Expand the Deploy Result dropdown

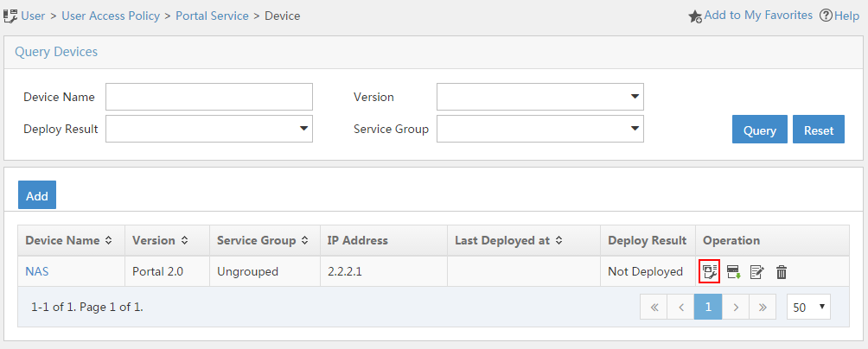(x=208, y=129)
